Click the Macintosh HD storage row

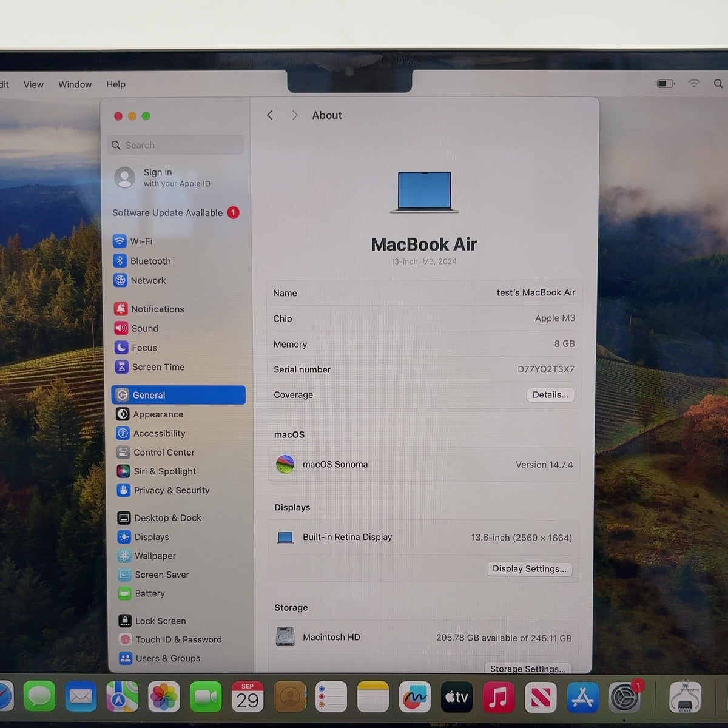pyautogui.click(x=423, y=638)
